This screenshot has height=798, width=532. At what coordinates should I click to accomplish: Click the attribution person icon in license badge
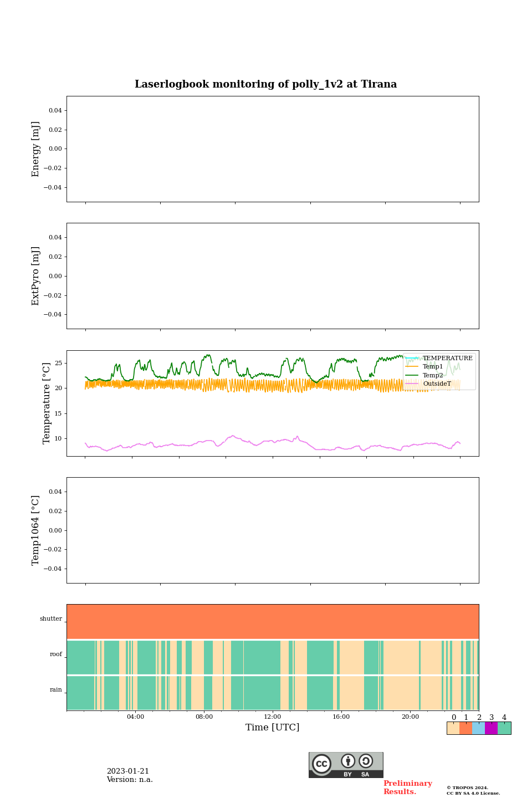(348, 761)
